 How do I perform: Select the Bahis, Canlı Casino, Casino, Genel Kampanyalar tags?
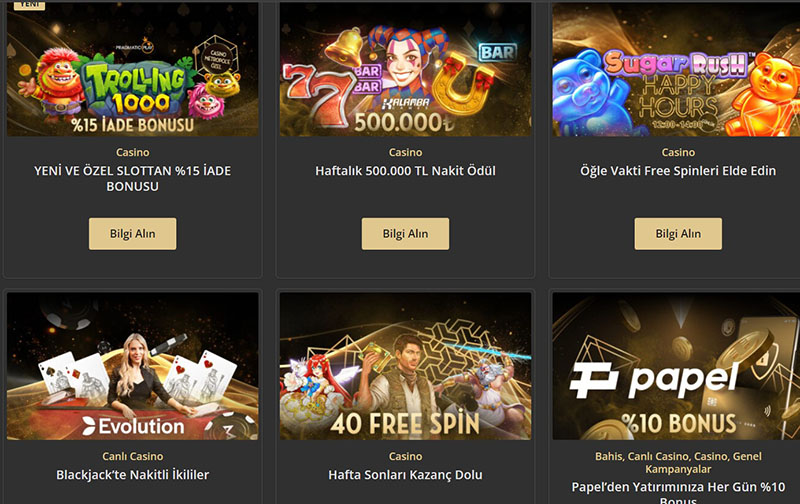click(x=678, y=462)
